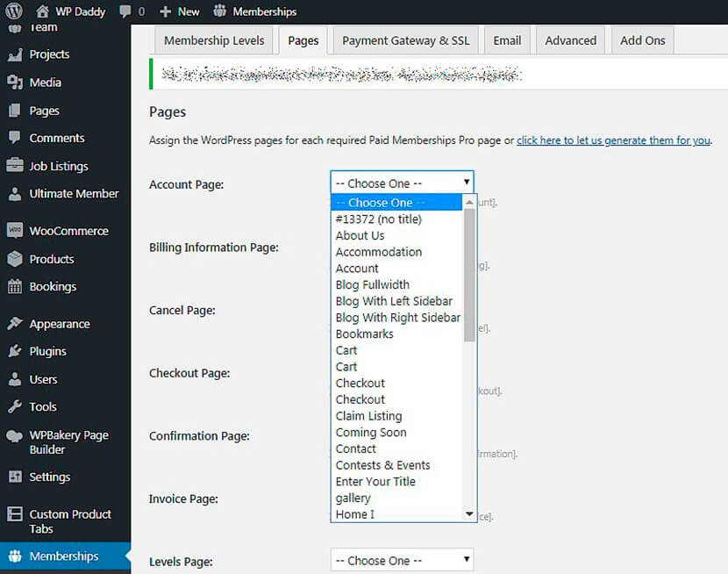Click the Products box icon

(15, 259)
